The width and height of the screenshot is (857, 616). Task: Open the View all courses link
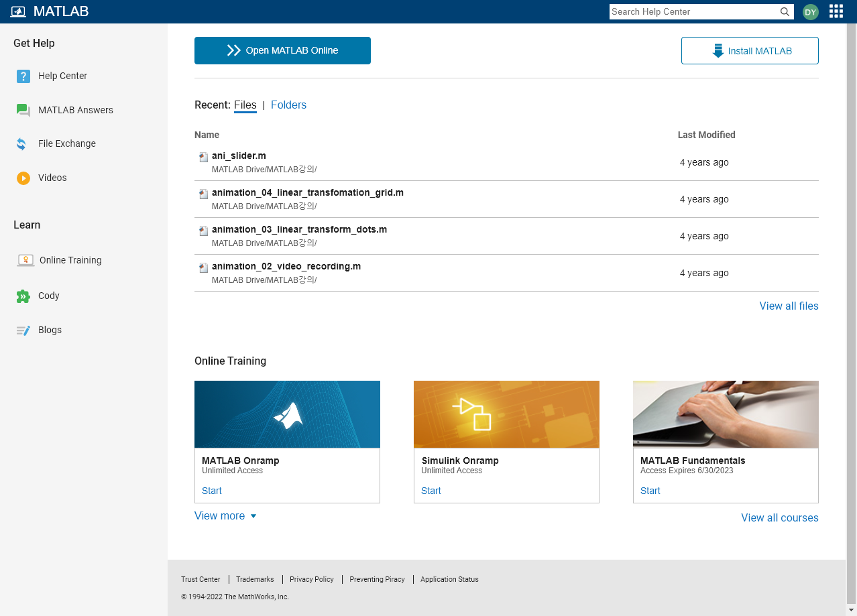[780, 518]
